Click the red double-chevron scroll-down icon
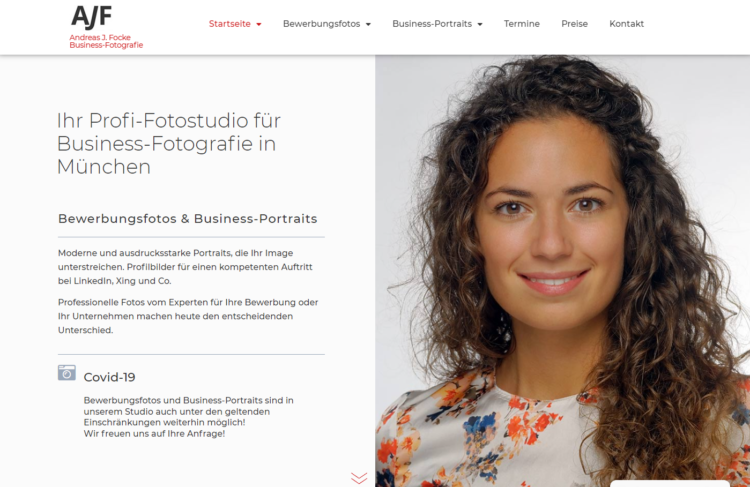The height and width of the screenshot is (487, 750). 359,478
